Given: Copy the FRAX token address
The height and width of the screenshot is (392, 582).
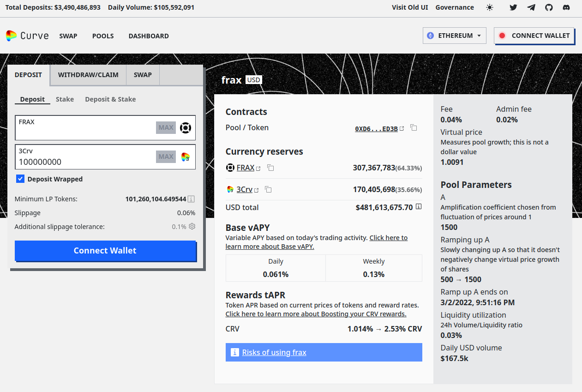Looking at the screenshot, I should click(270, 168).
